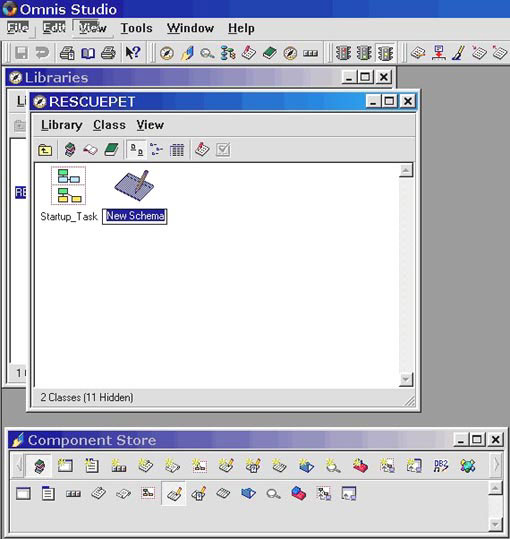Click the grayed checkmark box in RESCUEPET toolbar
This screenshot has height=539, width=510.
[x=223, y=150]
